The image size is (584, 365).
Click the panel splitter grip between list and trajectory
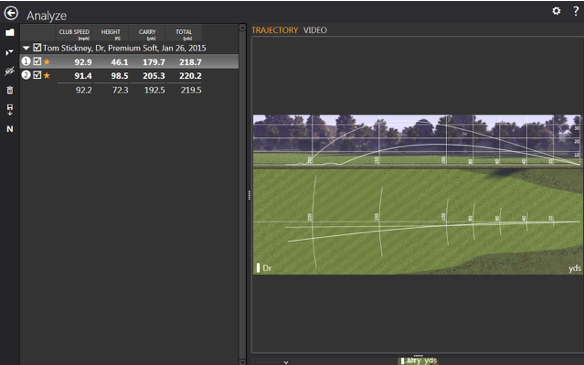coord(249,195)
